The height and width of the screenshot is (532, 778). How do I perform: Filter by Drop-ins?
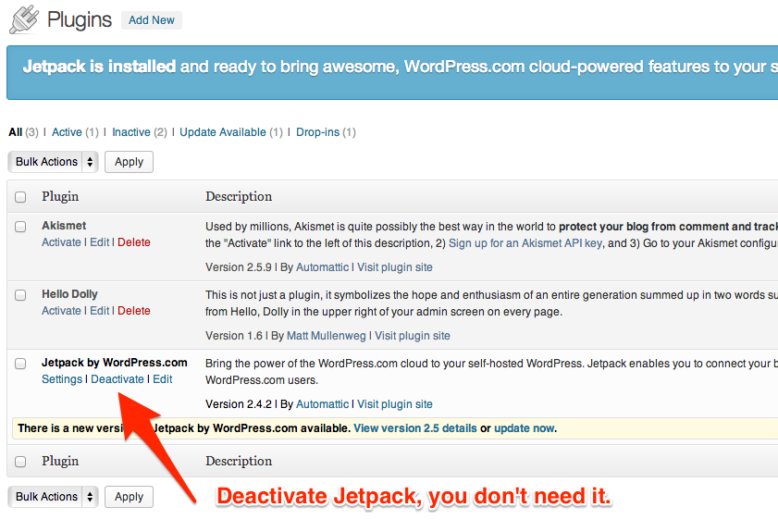click(x=317, y=132)
